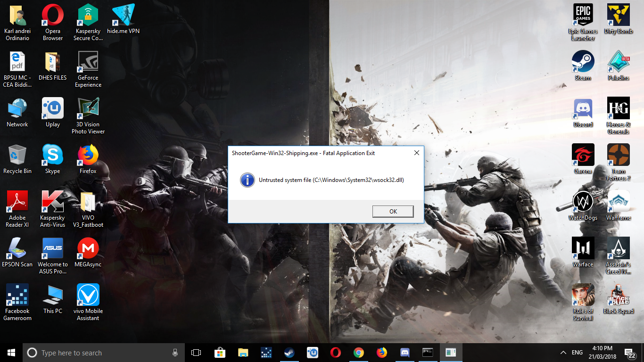Select the GeForce Experience shortcut

tap(88, 69)
